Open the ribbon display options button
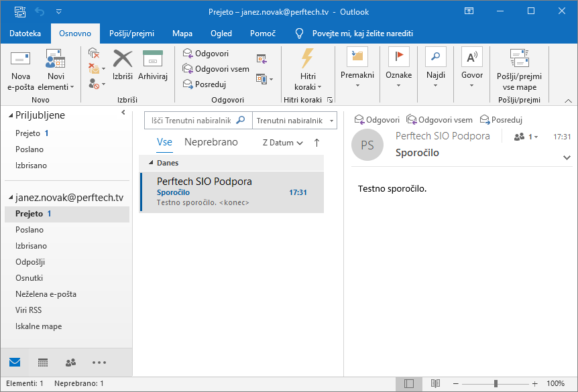 click(469, 11)
